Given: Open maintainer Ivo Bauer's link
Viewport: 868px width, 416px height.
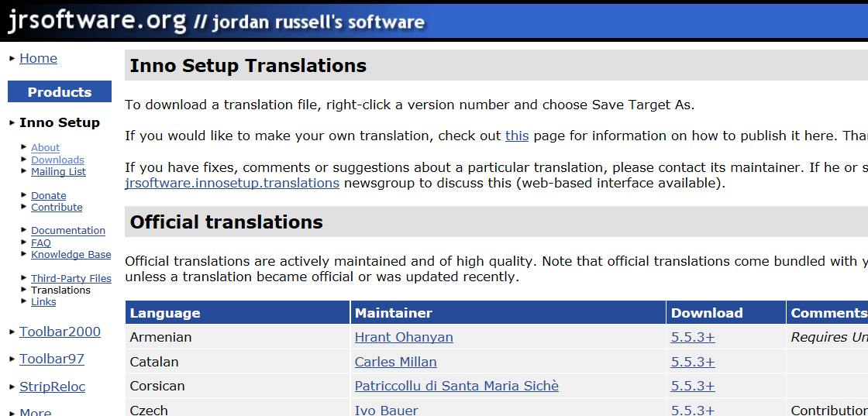Looking at the screenshot, I should coord(387,410).
